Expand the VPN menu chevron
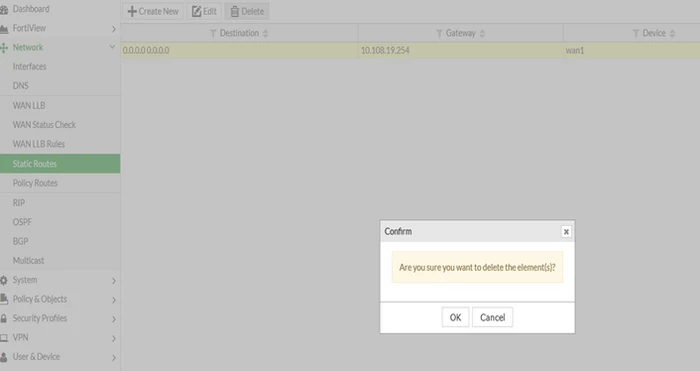Image resolution: width=700 pixels, height=371 pixels. click(x=113, y=338)
